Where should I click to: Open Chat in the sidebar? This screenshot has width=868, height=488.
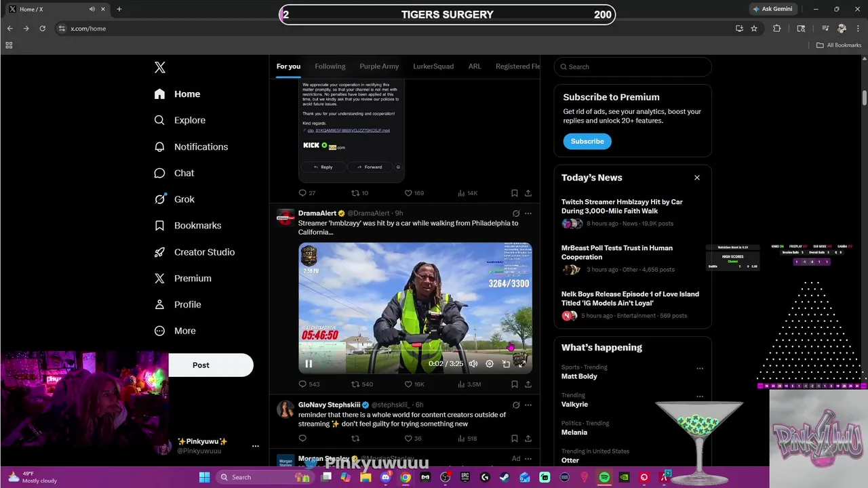point(174,173)
